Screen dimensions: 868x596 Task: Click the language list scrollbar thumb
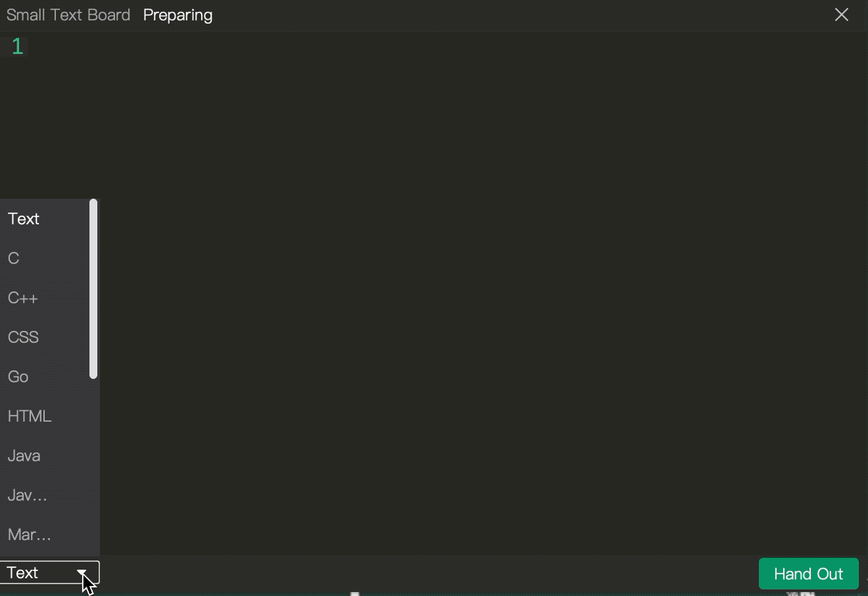[93, 289]
